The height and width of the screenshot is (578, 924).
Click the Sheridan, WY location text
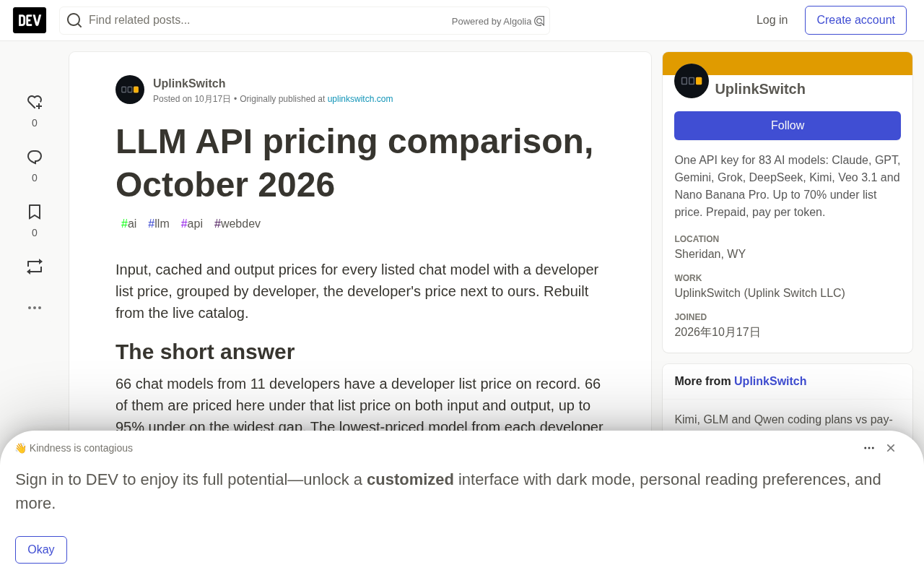pos(710,254)
